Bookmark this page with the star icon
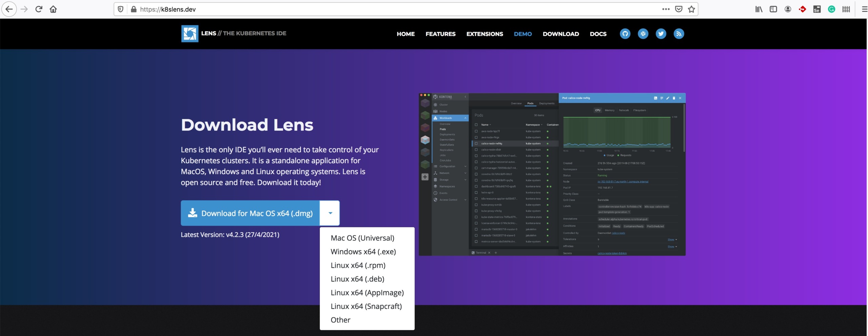The width and height of the screenshot is (868, 336). click(x=691, y=9)
